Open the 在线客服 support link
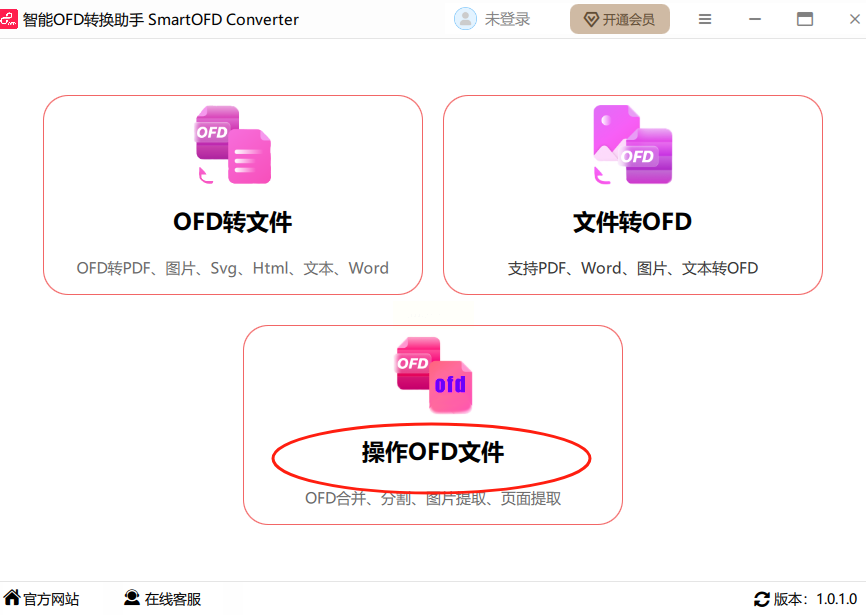Viewport: 866px width, 615px height. (173, 599)
